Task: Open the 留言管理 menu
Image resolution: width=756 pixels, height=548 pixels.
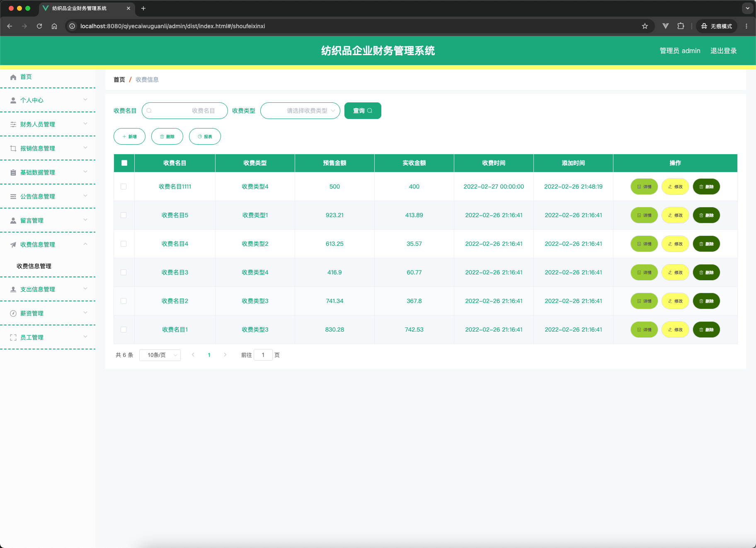Action: coord(48,221)
